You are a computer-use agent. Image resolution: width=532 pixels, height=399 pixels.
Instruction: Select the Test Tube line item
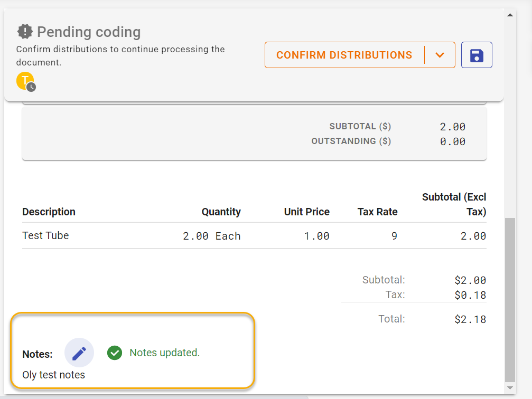point(45,235)
